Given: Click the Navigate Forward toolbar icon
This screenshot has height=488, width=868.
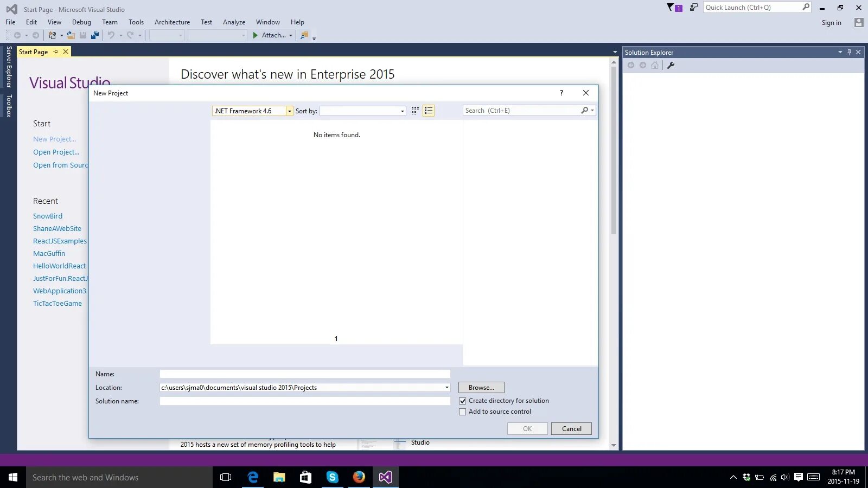Looking at the screenshot, I should pos(36,35).
